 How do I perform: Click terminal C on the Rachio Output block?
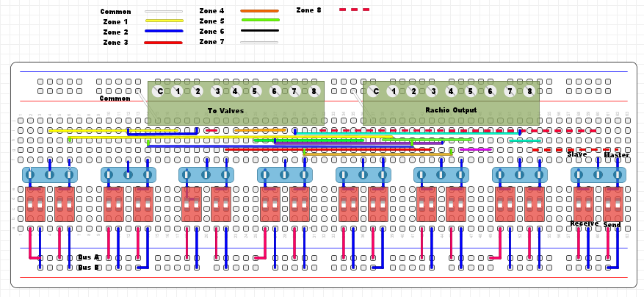tap(375, 91)
